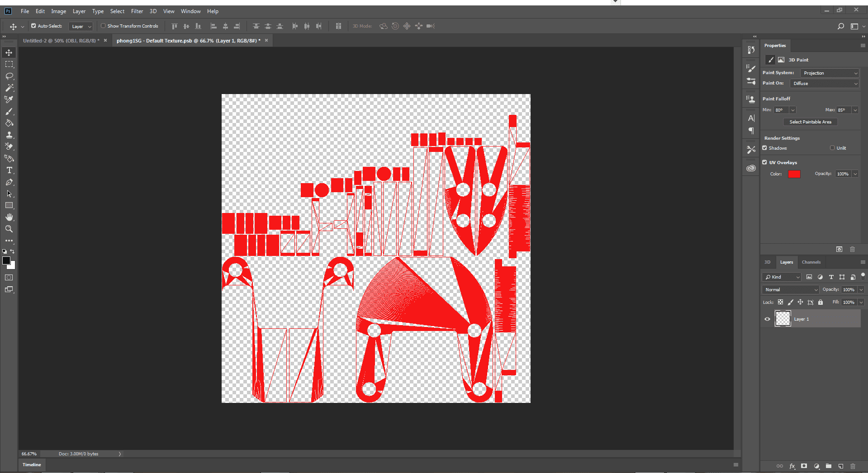Open the Auto-Select Layer dropdown

point(81,26)
